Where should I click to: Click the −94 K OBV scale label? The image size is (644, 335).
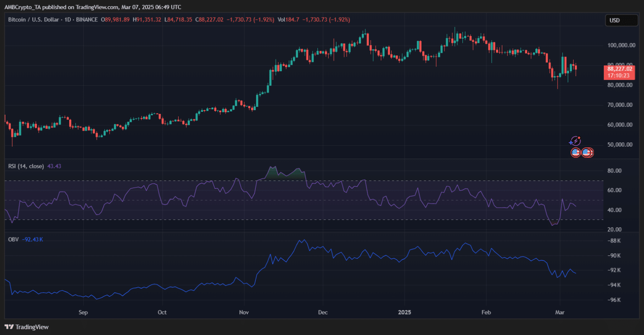[613, 285]
